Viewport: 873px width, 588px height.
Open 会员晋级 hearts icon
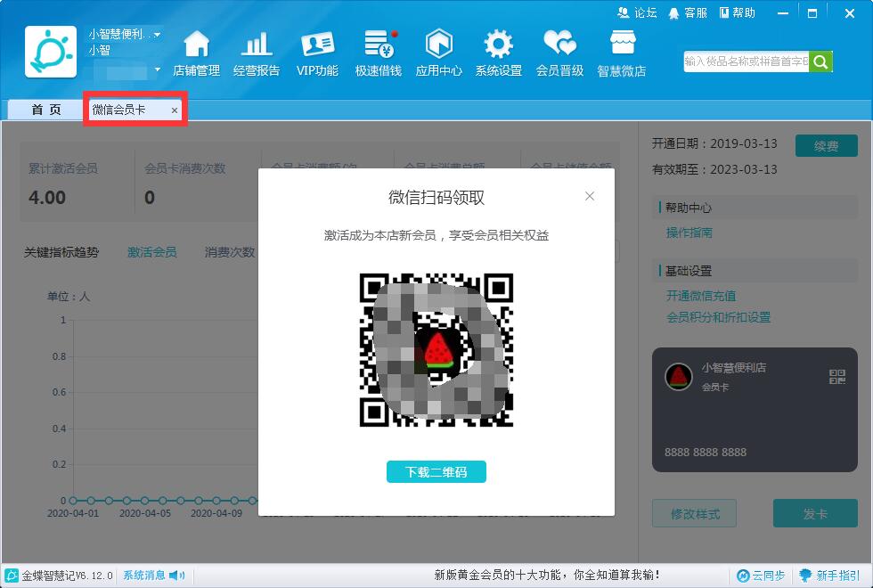[560, 44]
